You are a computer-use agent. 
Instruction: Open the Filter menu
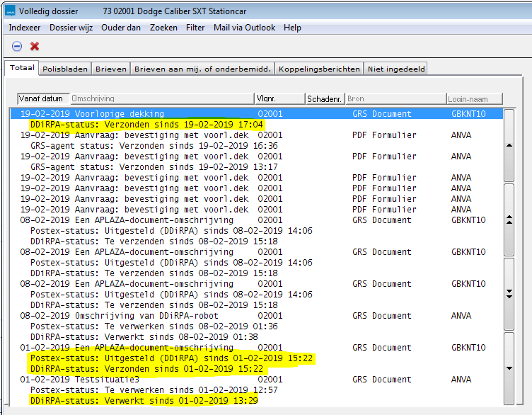(195, 28)
